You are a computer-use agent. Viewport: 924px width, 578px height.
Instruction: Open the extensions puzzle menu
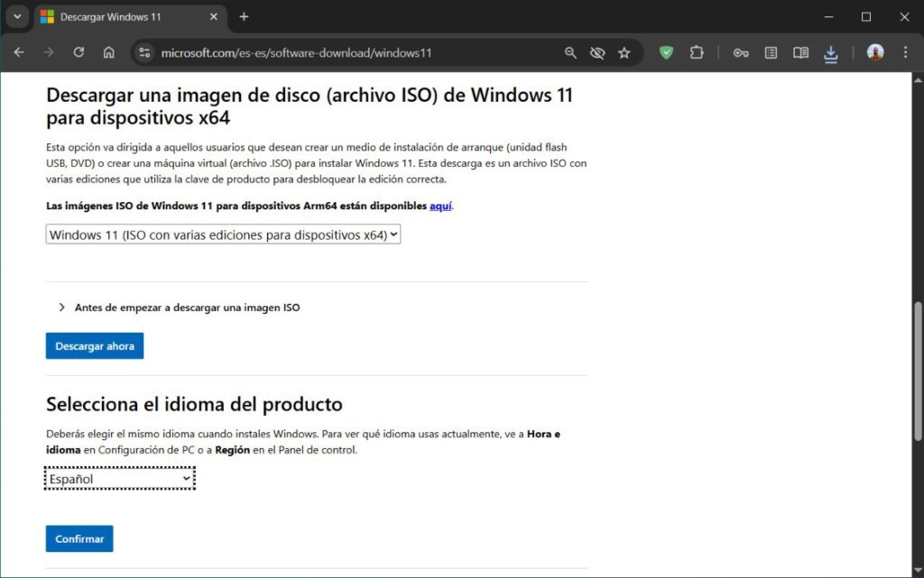(x=697, y=52)
